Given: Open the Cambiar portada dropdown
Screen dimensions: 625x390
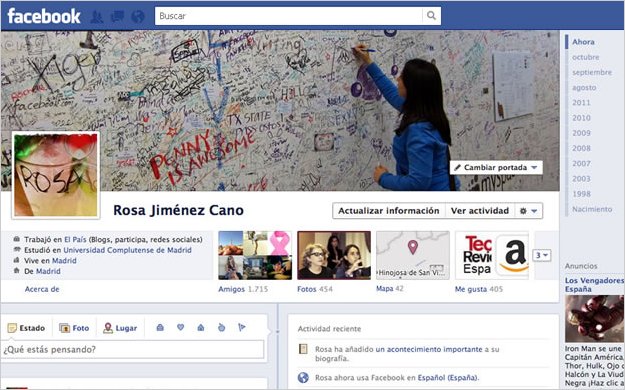Looking at the screenshot, I should 496,167.
